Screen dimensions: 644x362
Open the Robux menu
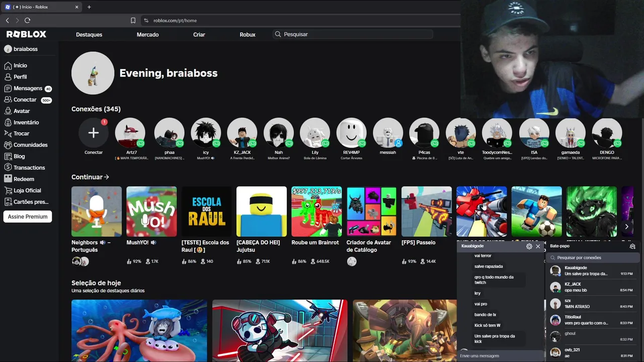pos(248,35)
